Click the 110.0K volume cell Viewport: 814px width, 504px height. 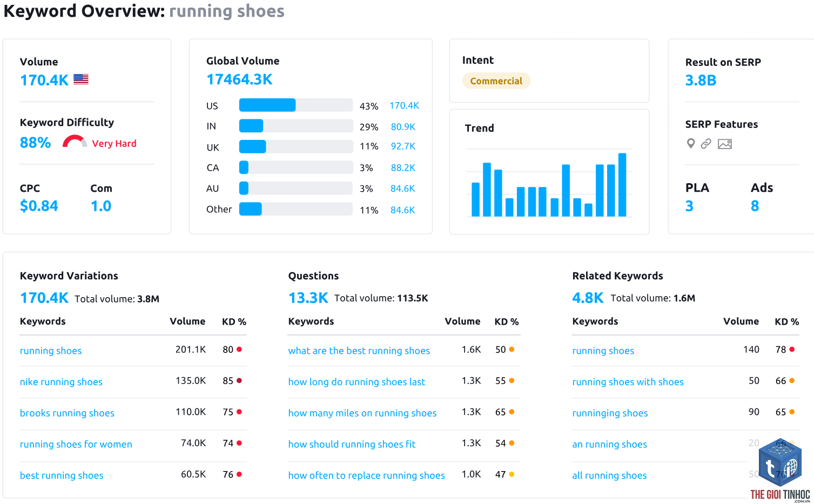tap(191, 412)
